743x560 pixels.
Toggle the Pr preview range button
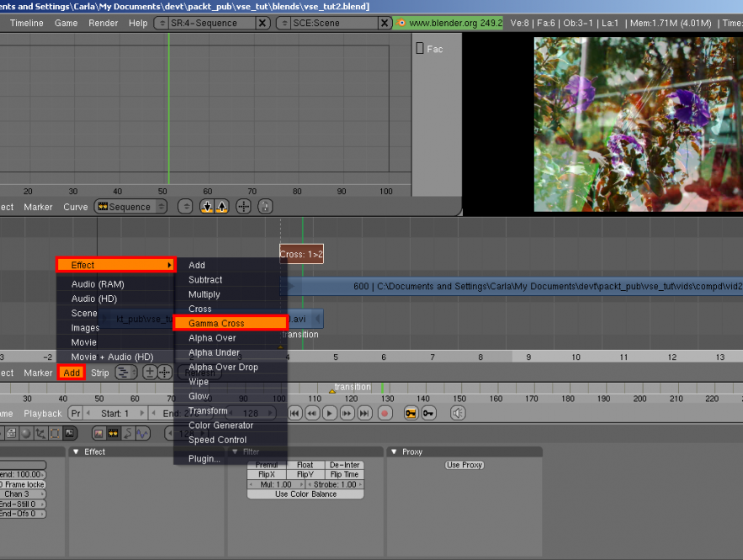(x=76, y=413)
